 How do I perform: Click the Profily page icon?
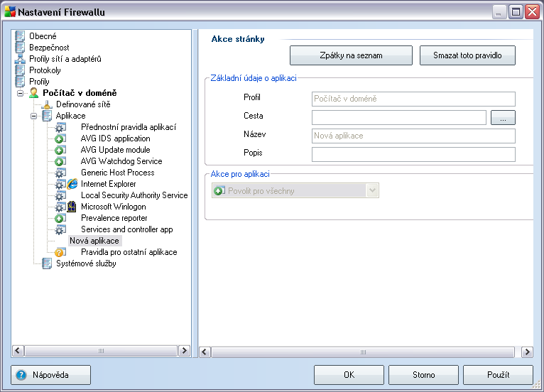20,82
